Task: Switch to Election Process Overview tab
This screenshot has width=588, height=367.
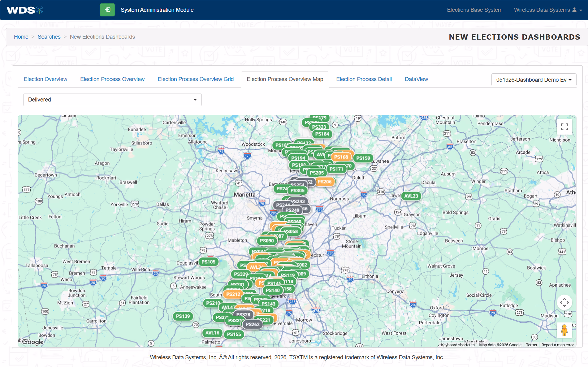Action: (x=112, y=79)
